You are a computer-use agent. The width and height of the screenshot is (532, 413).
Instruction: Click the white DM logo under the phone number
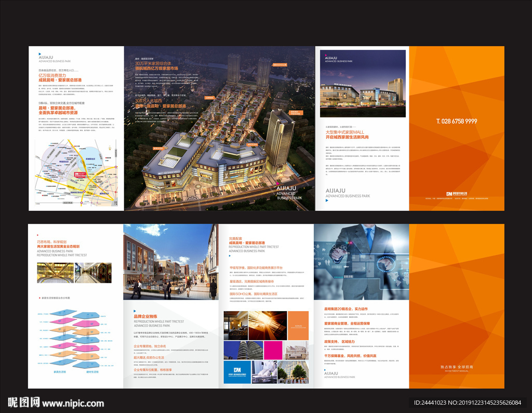457,193
